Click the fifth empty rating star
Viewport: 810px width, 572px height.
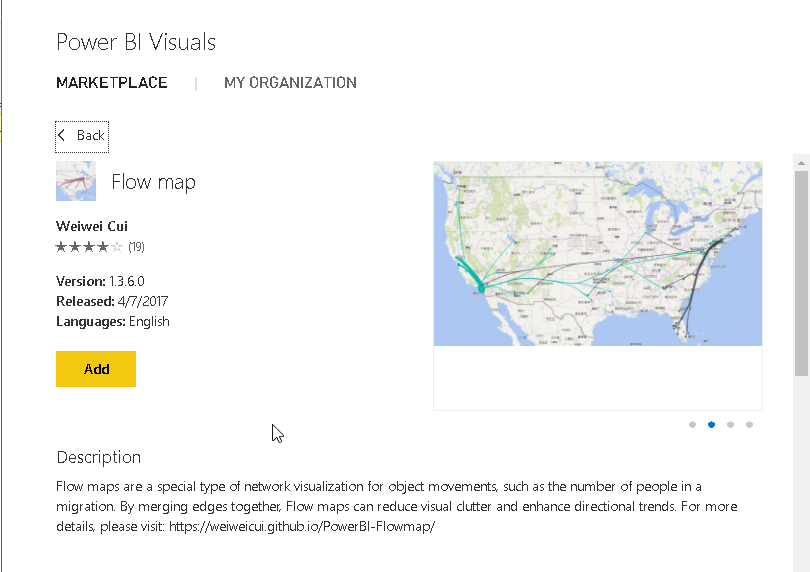click(117, 246)
